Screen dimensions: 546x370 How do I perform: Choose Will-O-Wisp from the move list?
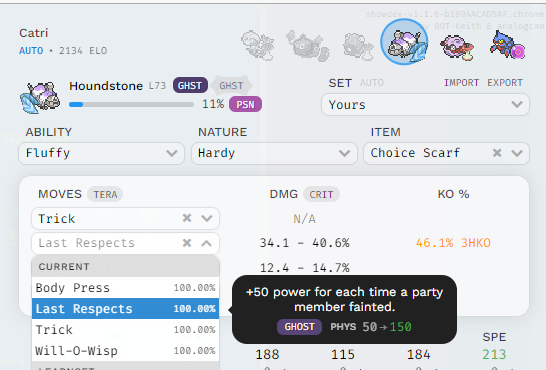[x=125, y=351]
